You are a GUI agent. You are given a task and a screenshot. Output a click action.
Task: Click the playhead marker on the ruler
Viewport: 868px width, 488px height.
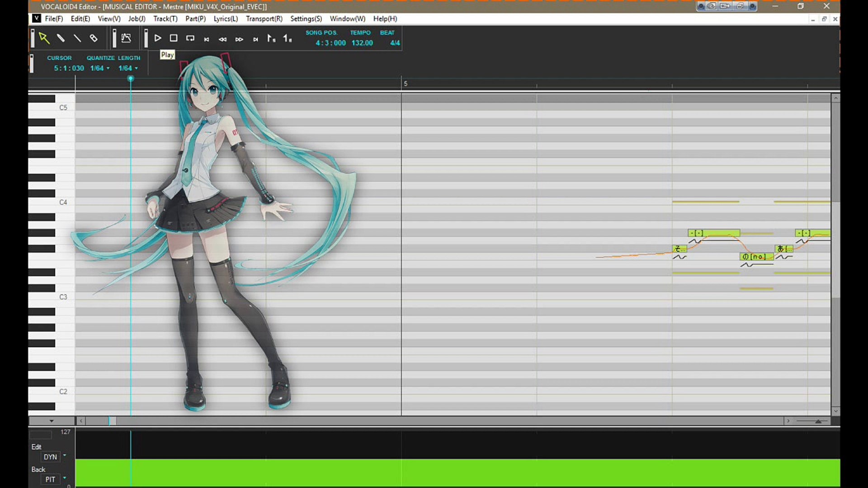coord(131,79)
